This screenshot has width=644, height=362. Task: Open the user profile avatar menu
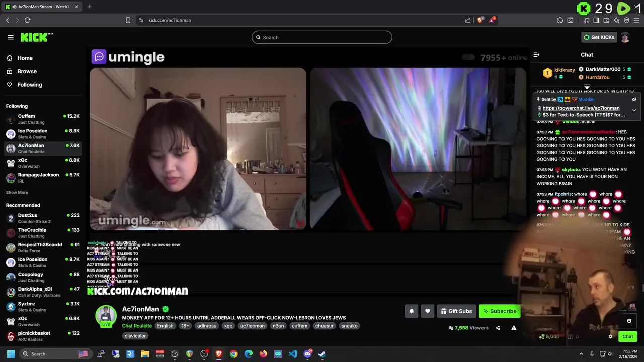pyautogui.click(x=625, y=37)
